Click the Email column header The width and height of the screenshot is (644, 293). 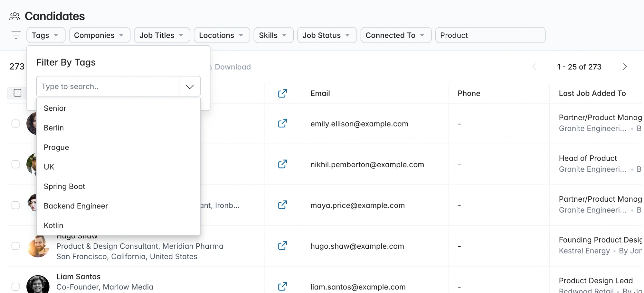320,93
